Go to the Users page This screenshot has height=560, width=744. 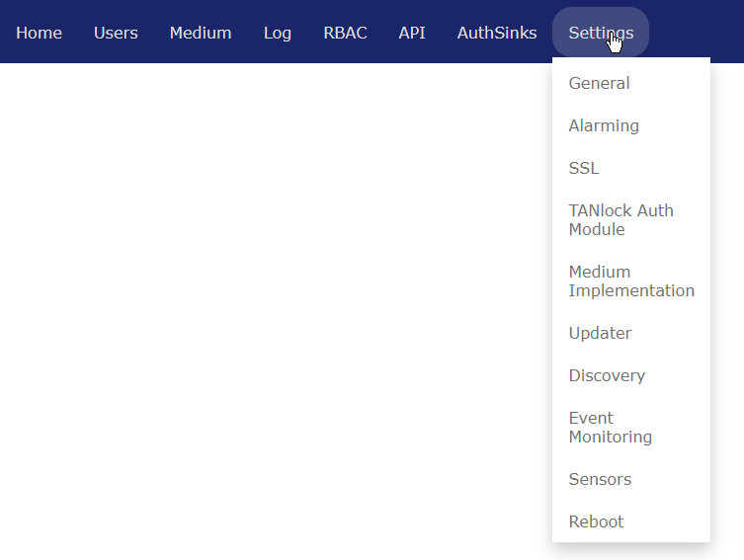(x=116, y=33)
